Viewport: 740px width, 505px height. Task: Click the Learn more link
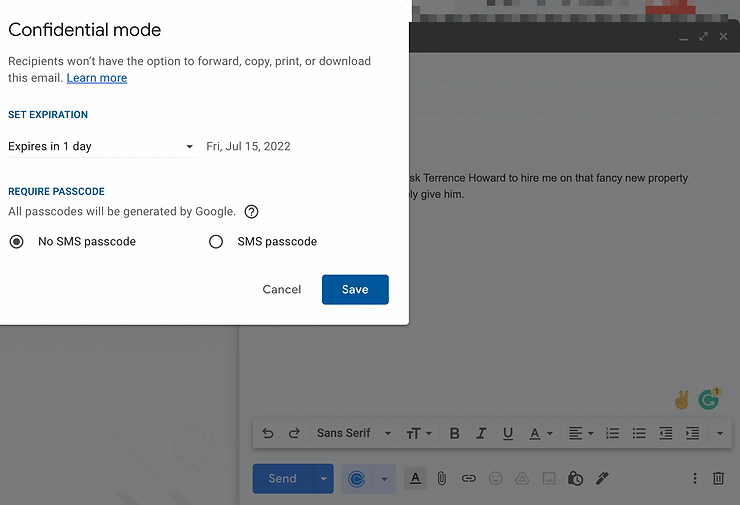click(x=97, y=78)
